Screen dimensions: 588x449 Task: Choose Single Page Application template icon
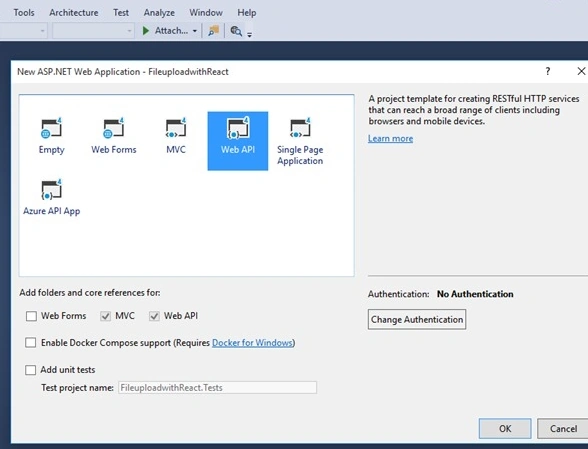click(x=300, y=128)
